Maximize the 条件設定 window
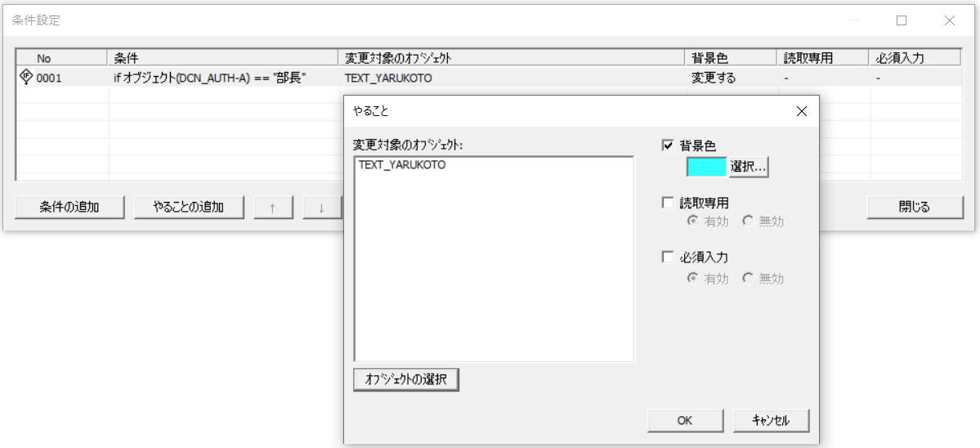 pyautogui.click(x=902, y=20)
